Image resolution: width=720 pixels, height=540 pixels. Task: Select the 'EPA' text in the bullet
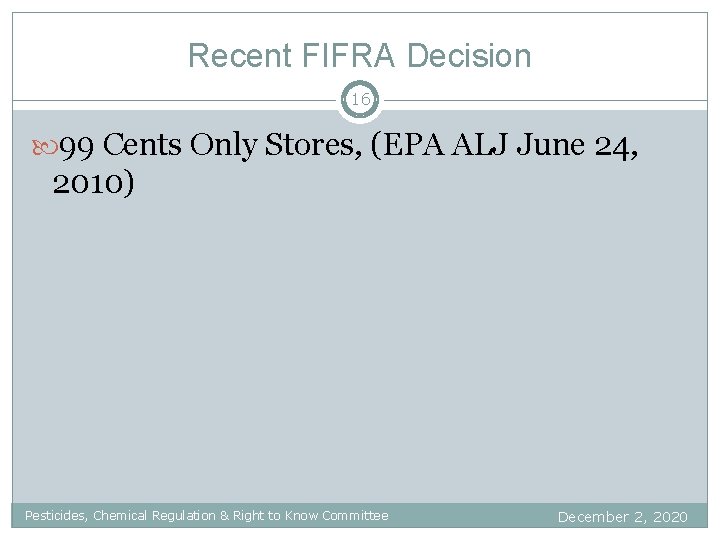408,145
